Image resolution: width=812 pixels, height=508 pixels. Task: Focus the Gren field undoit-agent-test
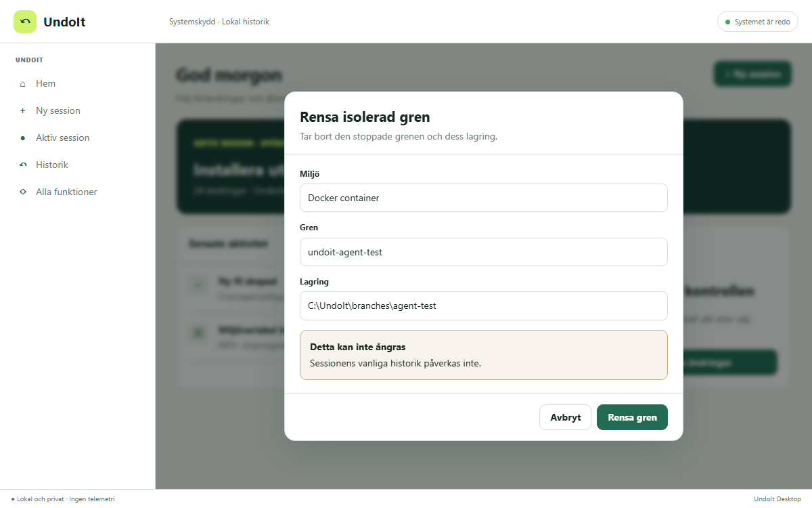484,252
